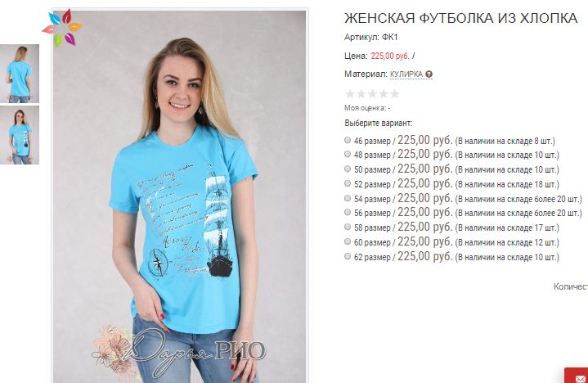Open the red envelope message icon

(580, 378)
